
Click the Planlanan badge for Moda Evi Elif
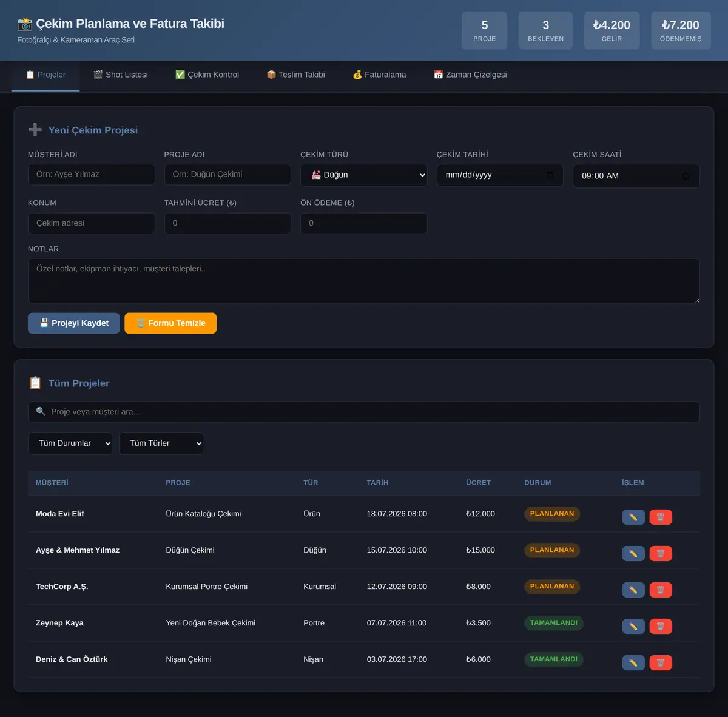[552, 514]
